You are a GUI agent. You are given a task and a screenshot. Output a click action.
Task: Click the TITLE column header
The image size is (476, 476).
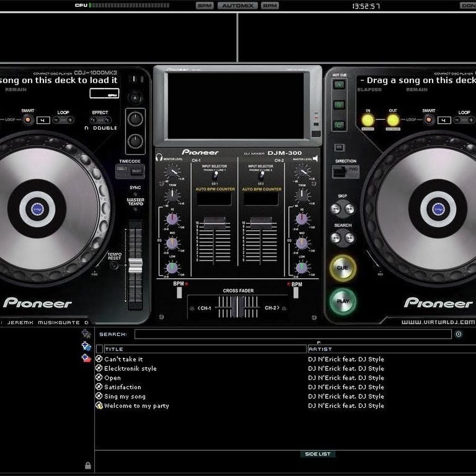205,349
